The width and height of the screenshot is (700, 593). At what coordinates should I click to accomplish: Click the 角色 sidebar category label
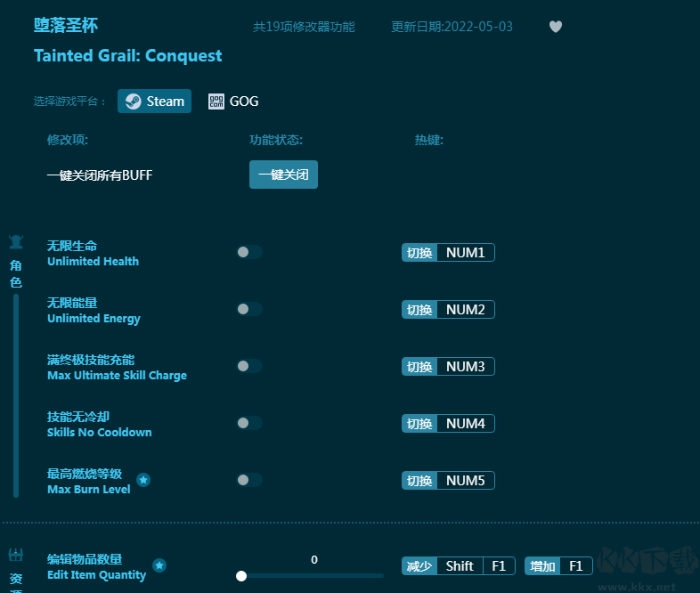(x=16, y=274)
